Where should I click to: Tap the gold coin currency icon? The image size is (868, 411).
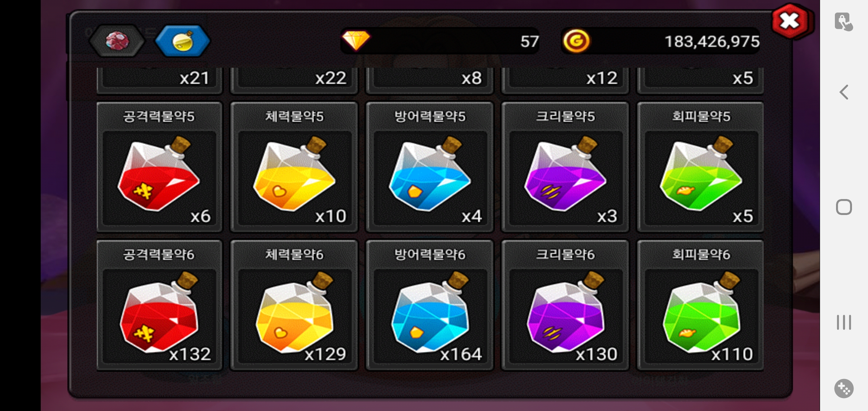click(576, 41)
